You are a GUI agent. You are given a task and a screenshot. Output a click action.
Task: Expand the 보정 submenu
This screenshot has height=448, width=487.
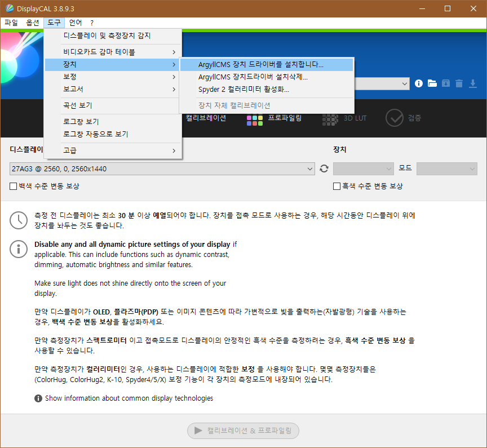tap(112, 77)
